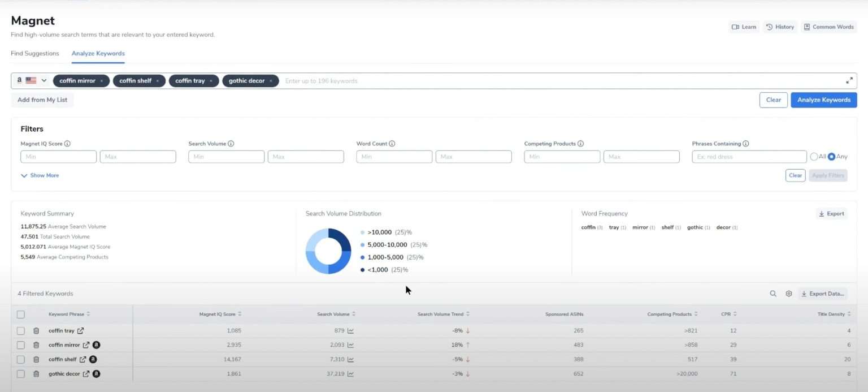Click Search Volume Min input field

click(x=226, y=157)
